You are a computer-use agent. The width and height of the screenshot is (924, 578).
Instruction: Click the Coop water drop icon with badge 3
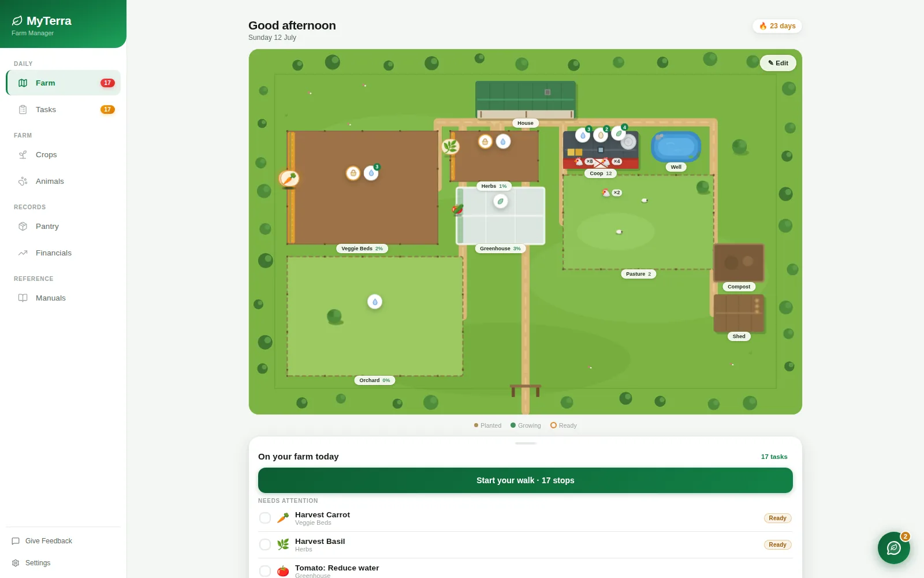pos(583,136)
